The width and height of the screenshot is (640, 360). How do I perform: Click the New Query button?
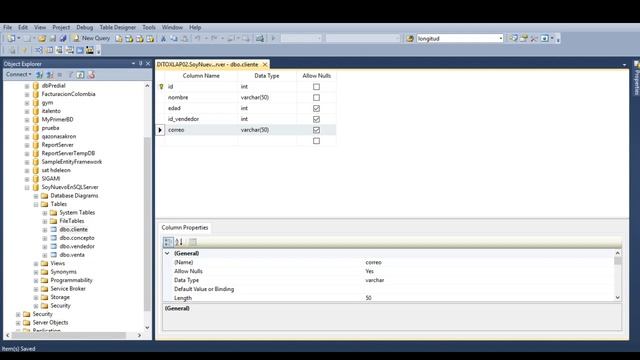point(91,38)
